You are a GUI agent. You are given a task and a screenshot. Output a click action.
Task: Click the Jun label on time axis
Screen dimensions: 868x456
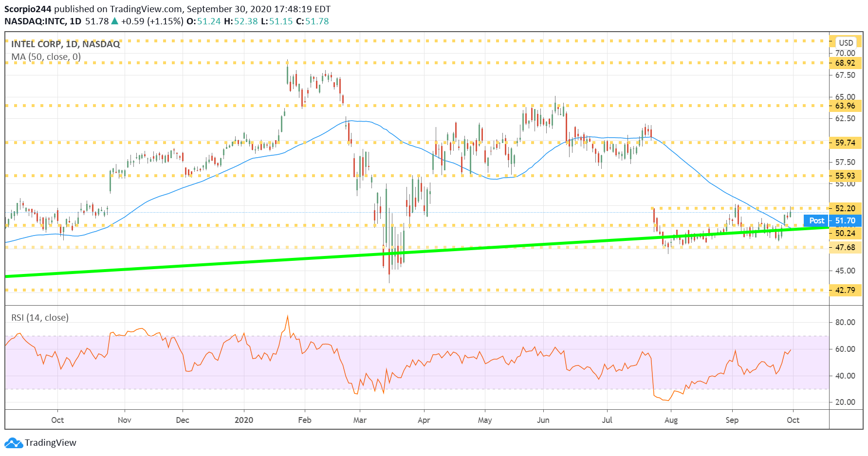543,420
